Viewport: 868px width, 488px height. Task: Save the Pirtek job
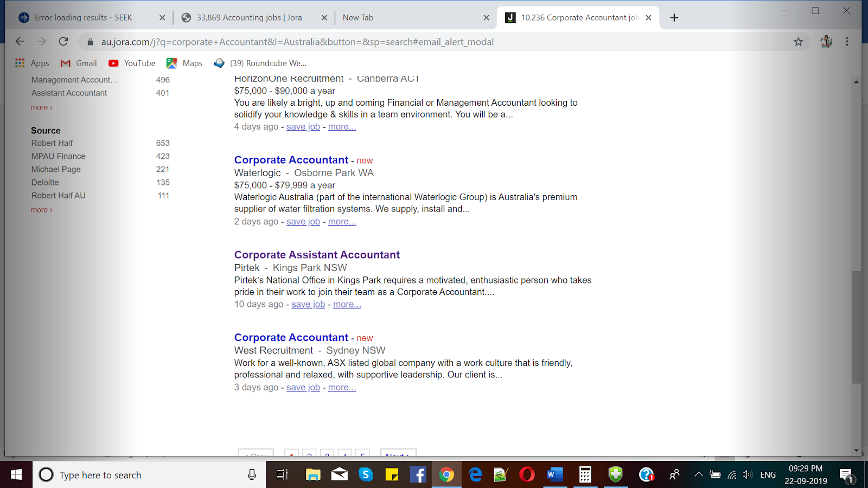[308, 305]
